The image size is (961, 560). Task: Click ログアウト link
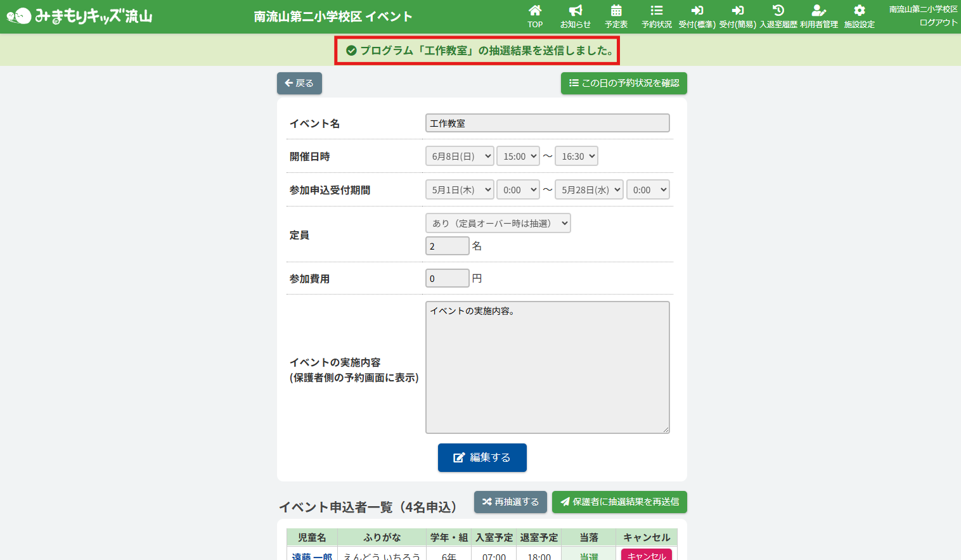tap(938, 23)
